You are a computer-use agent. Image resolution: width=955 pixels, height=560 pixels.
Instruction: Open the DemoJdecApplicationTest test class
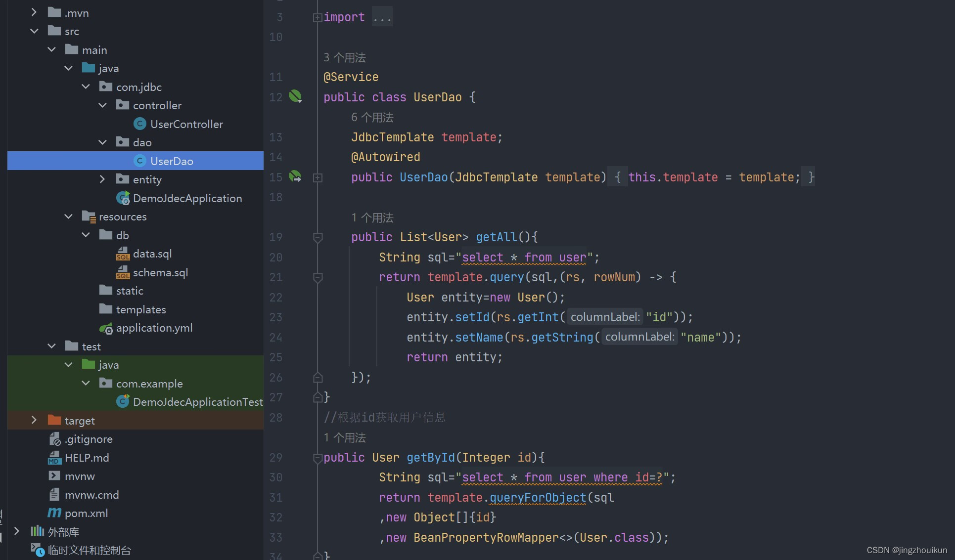(197, 402)
